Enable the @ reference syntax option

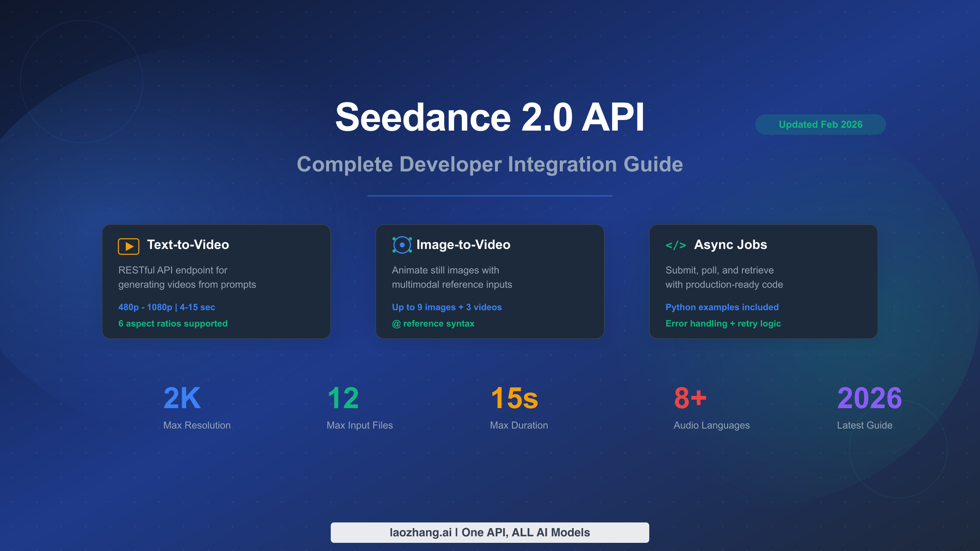(x=433, y=323)
